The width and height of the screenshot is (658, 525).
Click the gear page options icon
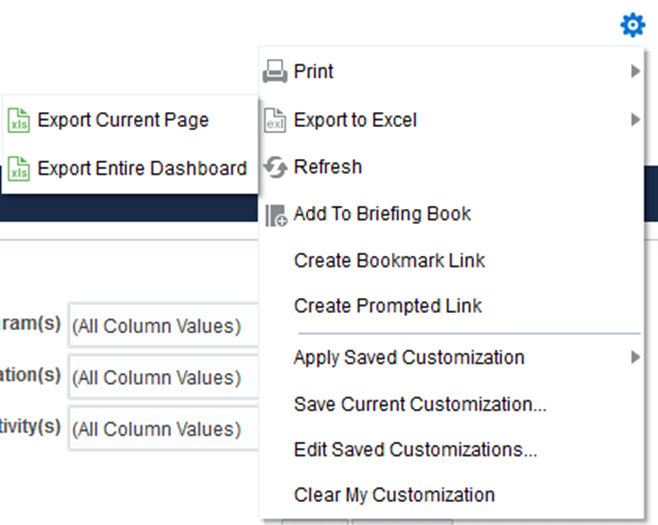coord(633,25)
